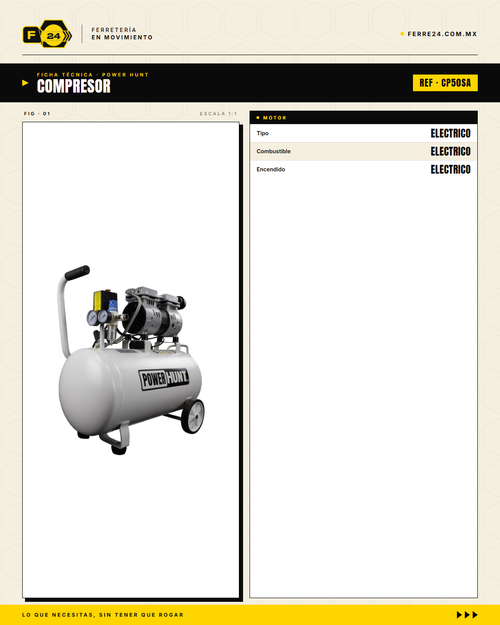Image resolution: width=500 pixels, height=625 pixels.
Task: Select the ELECTRICO value in Tipo row
Action: (451, 133)
